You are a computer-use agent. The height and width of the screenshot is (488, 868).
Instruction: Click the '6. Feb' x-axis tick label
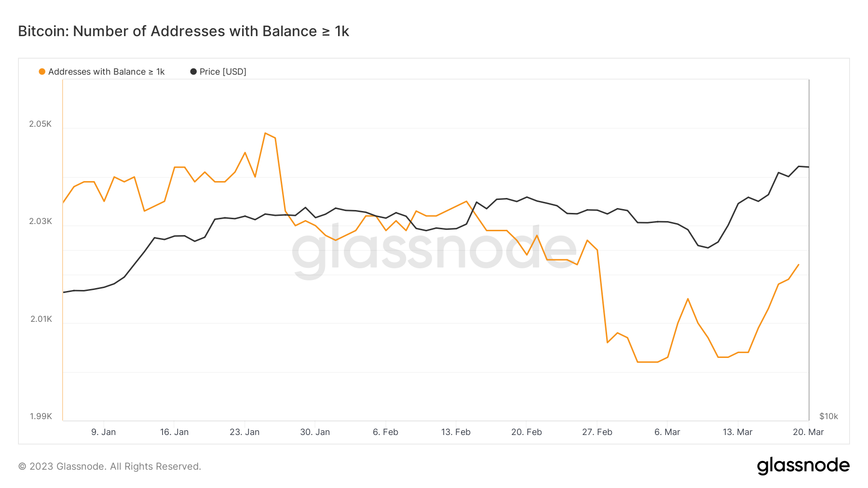click(385, 432)
